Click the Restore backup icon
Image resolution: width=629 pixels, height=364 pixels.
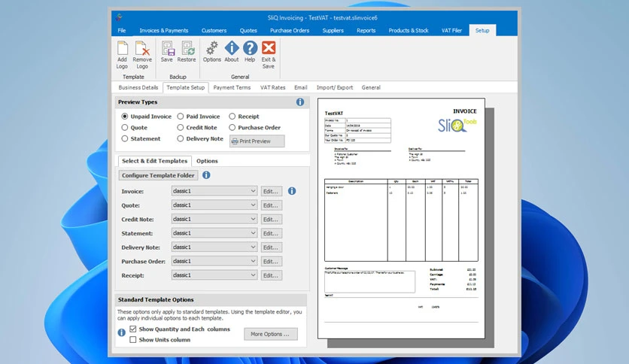pos(187,48)
